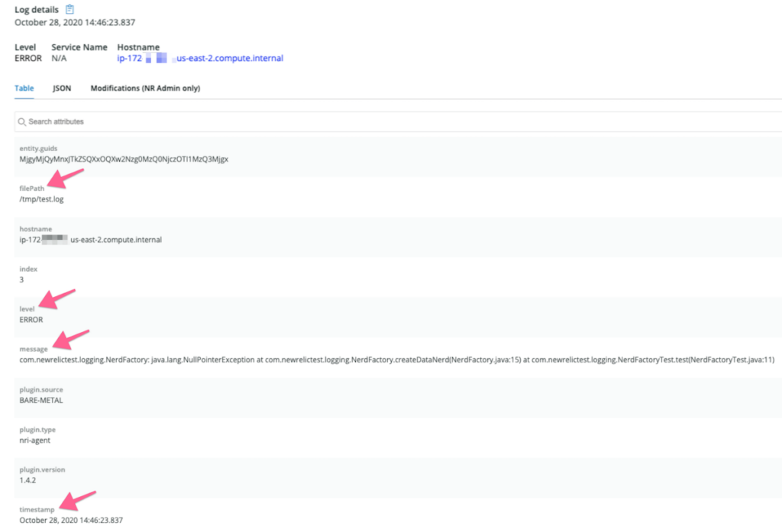Click the /tmp/test.log file path value
This screenshot has height=532, width=782.
coord(42,199)
